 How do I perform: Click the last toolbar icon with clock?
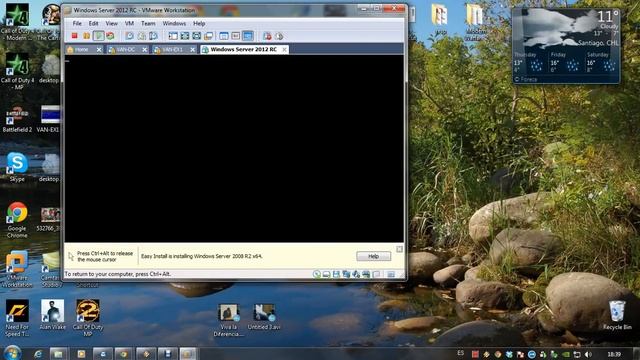point(279,36)
